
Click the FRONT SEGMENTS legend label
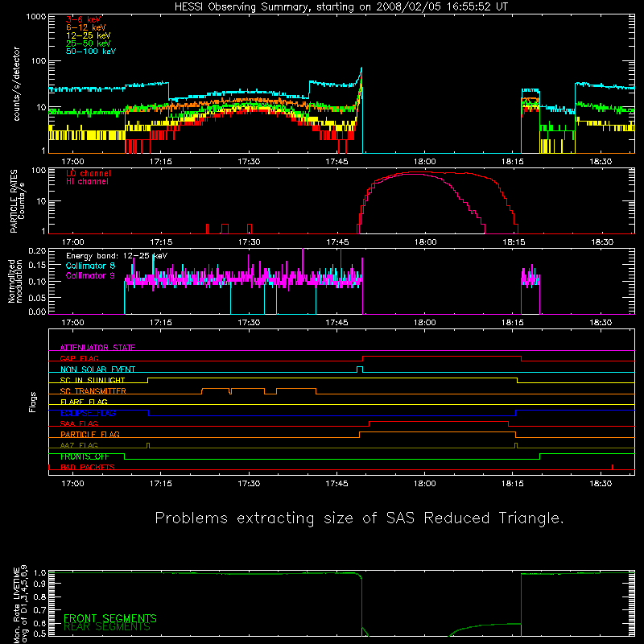[110, 618]
